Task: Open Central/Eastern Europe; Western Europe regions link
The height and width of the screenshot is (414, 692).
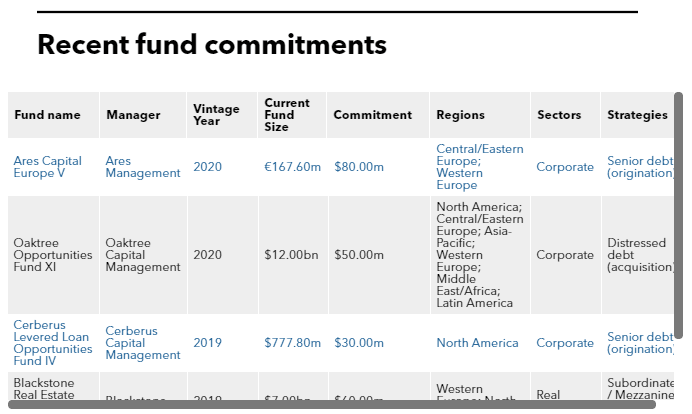Action: pos(480,167)
